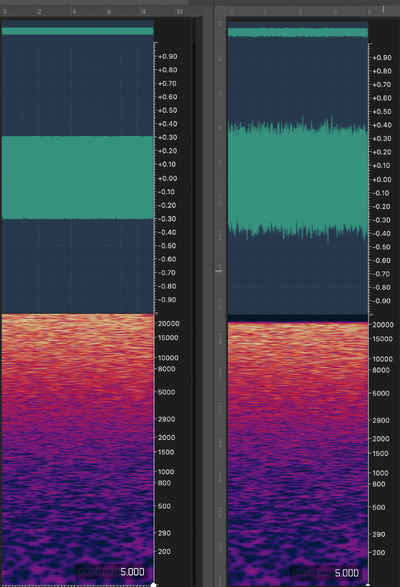400x587 pixels.
Task: Click the 5.000 time display in right panel
Action: pyautogui.click(x=346, y=573)
